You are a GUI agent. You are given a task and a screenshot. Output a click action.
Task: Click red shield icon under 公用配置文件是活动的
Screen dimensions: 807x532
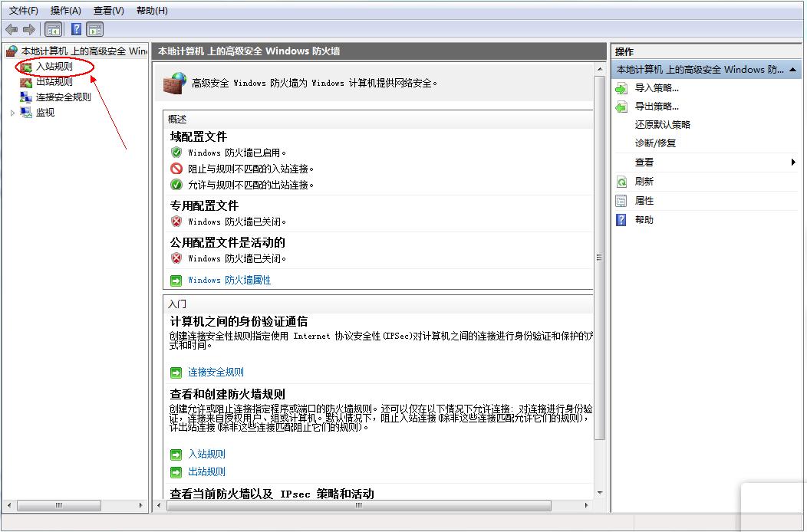(176, 258)
